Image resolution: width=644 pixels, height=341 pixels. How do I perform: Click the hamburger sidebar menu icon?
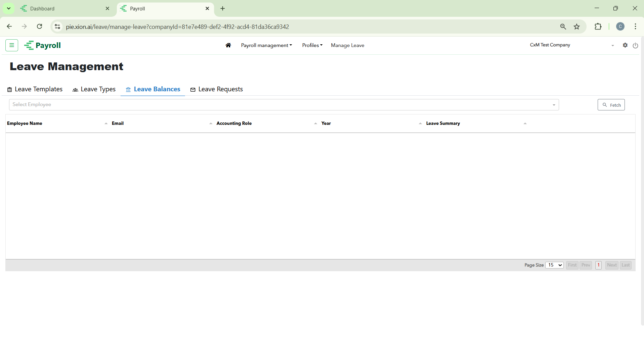(12, 45)
